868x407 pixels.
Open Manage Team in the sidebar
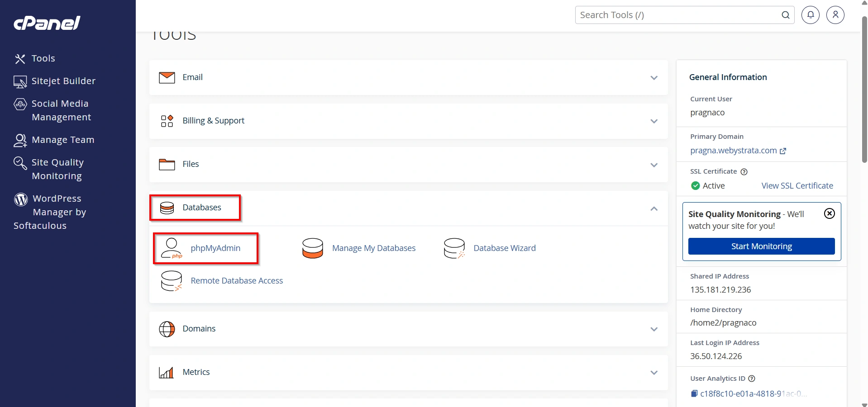pos(63,140)
